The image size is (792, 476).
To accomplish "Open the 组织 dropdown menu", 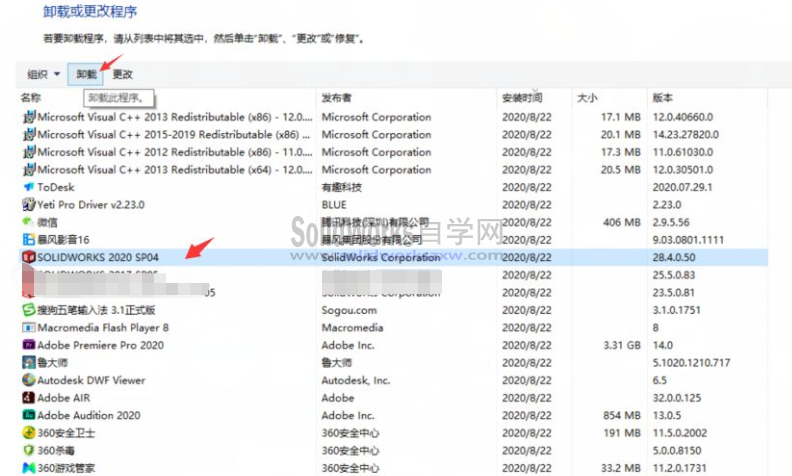I will click(x=43, y=74).
